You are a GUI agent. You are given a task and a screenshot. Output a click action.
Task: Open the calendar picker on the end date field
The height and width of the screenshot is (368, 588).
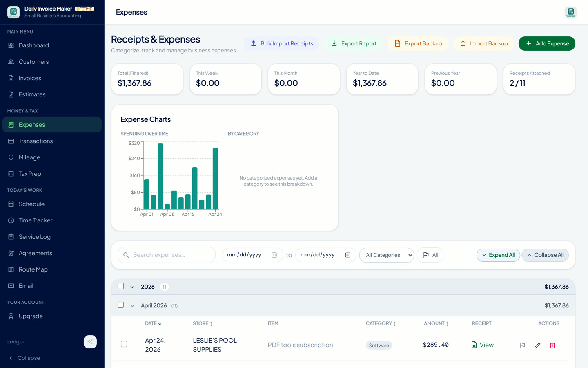click(348, 255)
